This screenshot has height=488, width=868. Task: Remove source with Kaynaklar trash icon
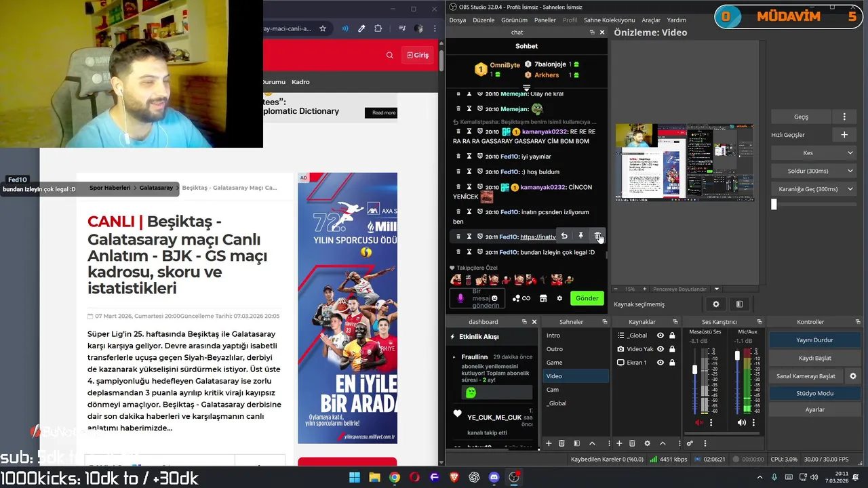[632, 443]
